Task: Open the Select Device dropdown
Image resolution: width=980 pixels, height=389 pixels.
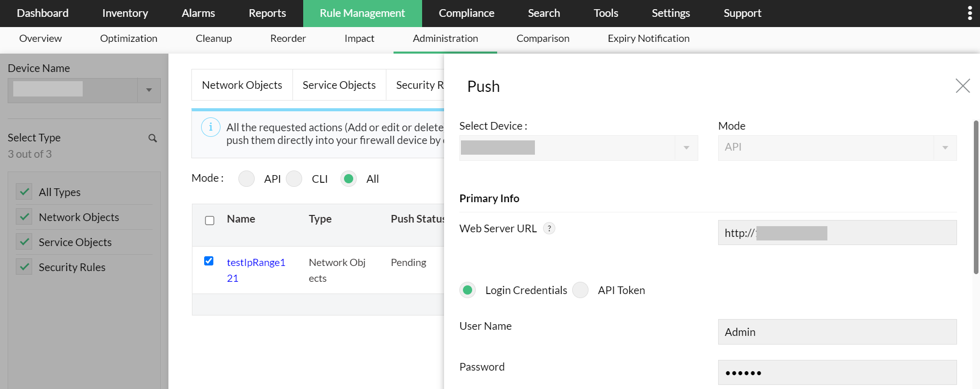Action: (x=686, y=148)
